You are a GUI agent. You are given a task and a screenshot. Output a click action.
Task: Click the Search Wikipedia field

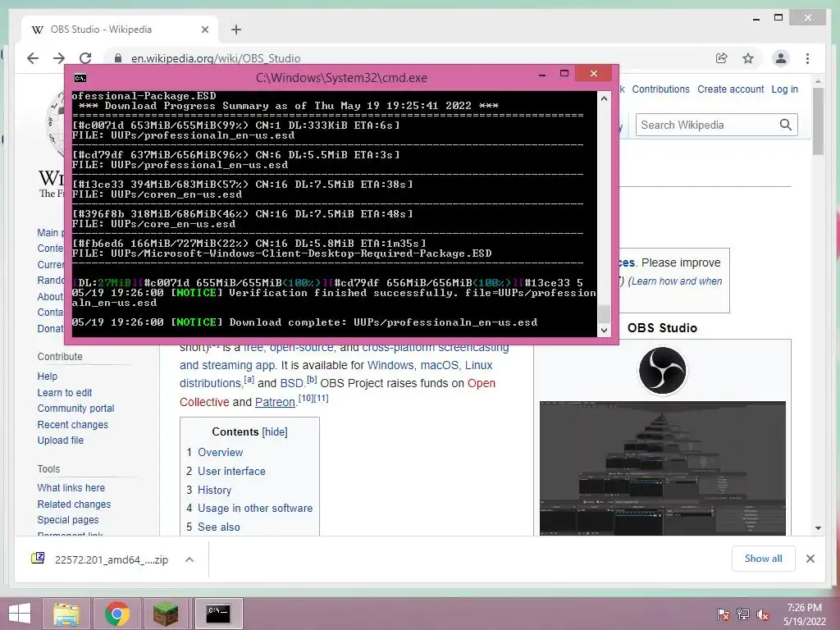tap(707, 125)
